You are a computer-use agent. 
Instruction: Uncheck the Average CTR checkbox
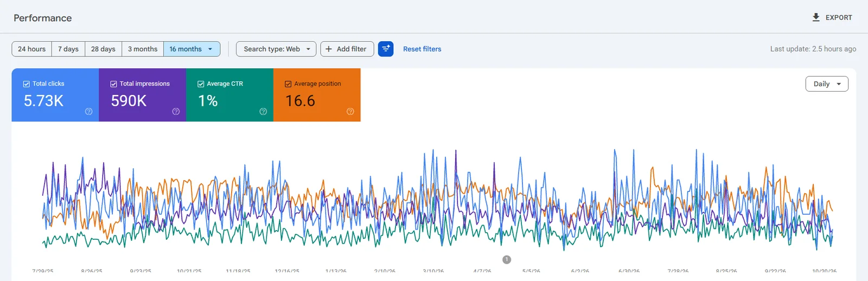tap(201, 84)
